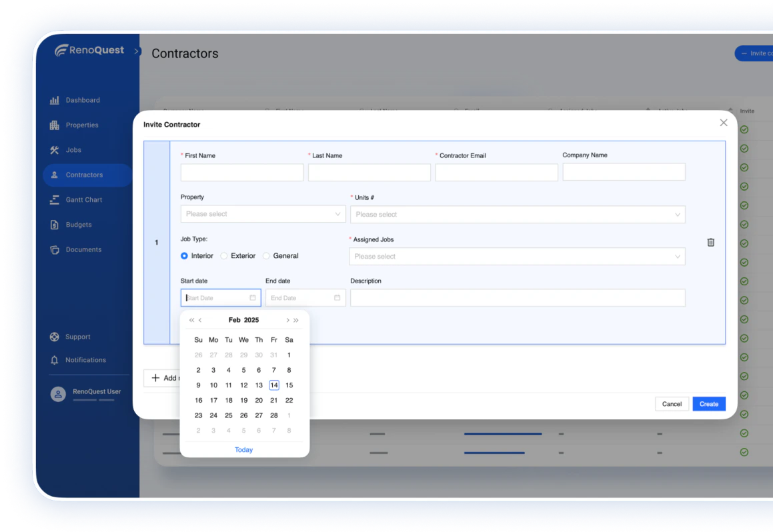Jump to next year in calendar
The height and width of the screenshot is (532, 773).
(x=295, y=320)
